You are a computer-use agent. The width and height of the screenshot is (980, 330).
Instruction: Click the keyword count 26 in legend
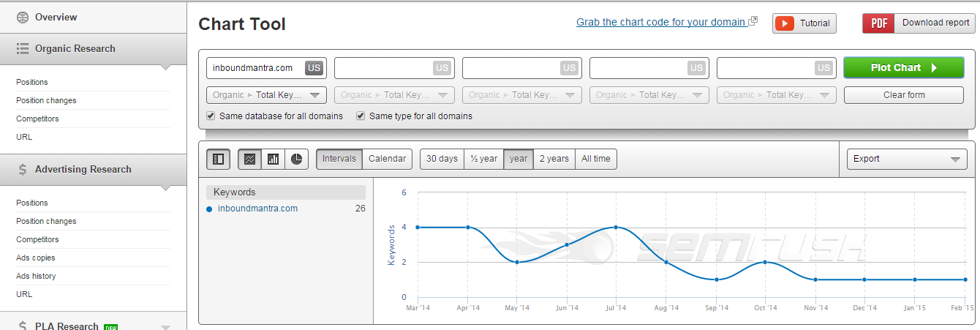coord(360,209)
